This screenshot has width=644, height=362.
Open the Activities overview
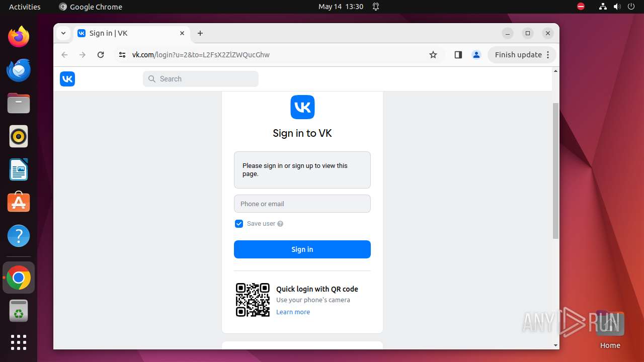pyautogui.click(x=25, y=7)
